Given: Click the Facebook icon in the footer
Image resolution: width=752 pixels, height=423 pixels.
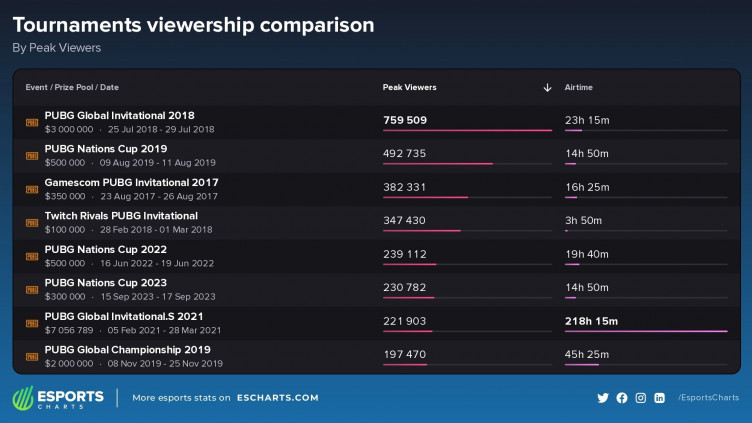Looking at the screenshot, I should pos(622,398).
